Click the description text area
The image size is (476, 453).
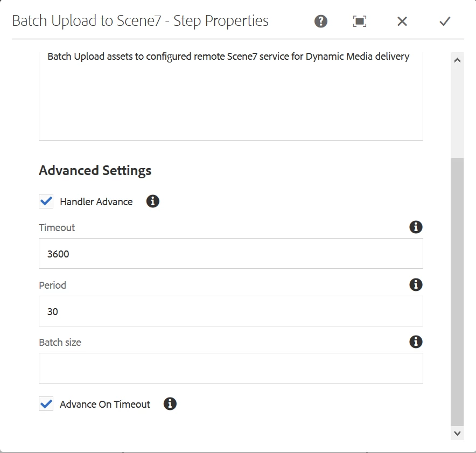230,96
